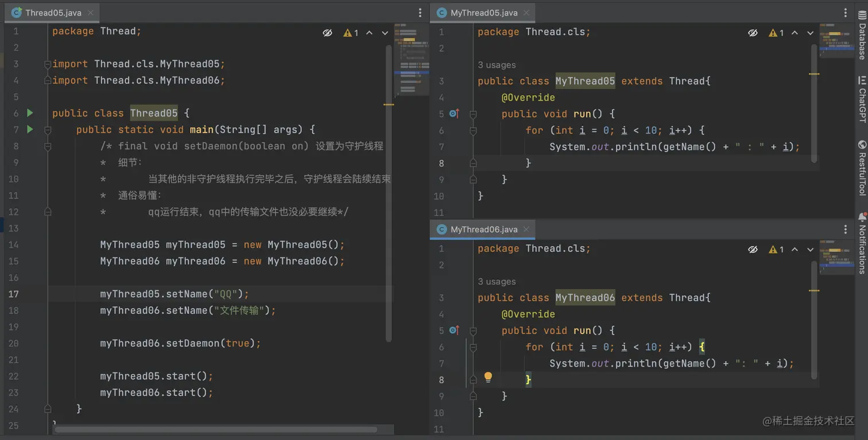Click the vertical scrollbar of MyThread05.java editor
The height and width of the screenshot is (440, 868).
click(x=814, y=103)
